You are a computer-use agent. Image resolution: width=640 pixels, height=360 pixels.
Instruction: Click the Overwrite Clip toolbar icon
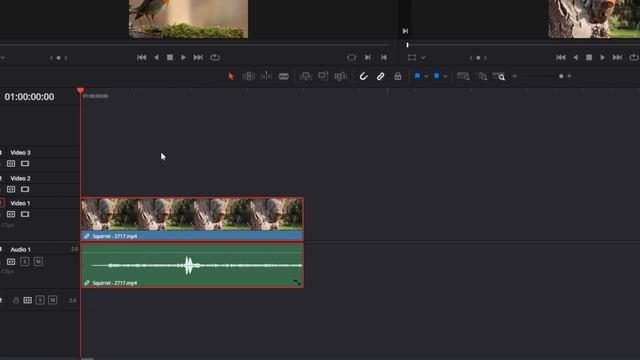323,76
